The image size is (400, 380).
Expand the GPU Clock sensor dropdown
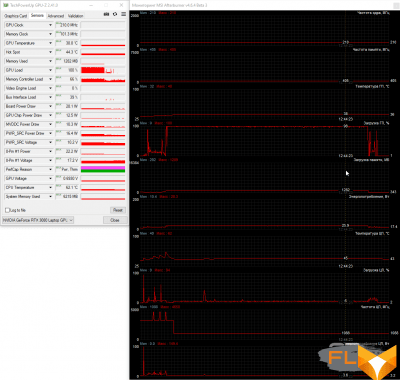click(50, 25)
